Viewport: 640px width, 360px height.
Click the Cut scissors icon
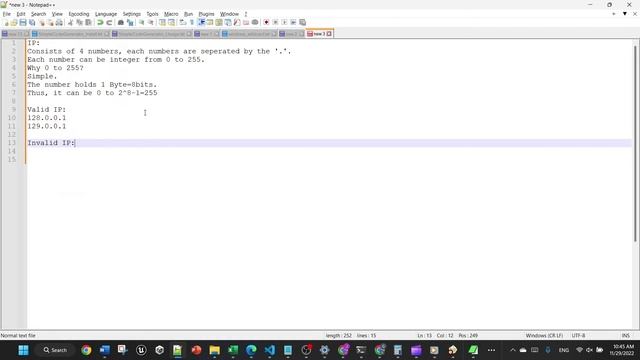coord(70,22)
